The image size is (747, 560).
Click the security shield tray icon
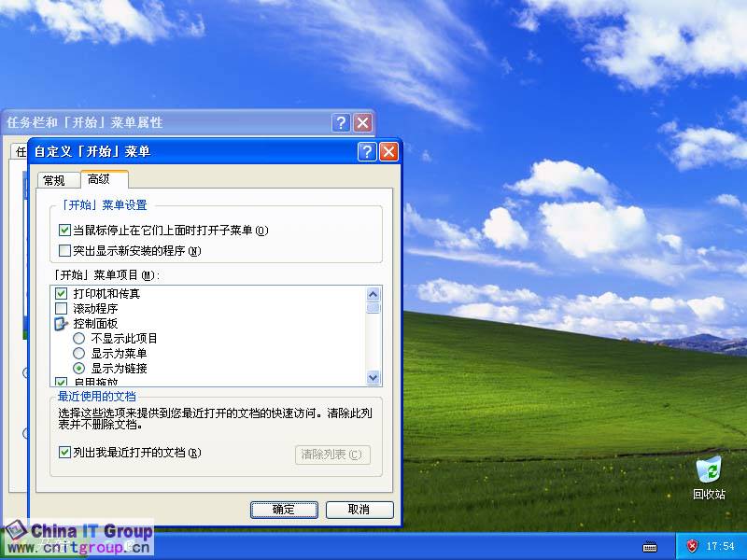(x=692, y=546)
